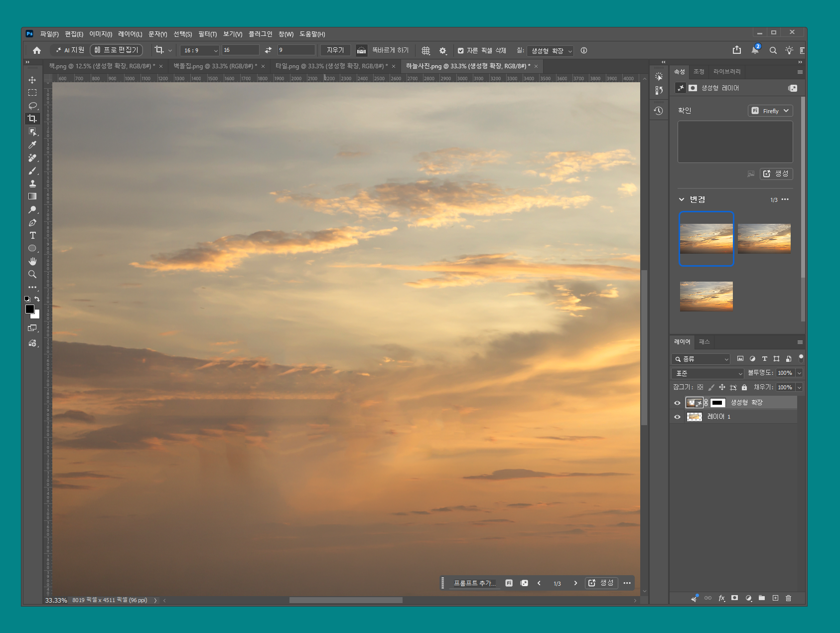Open the 생성형 확장 fill dropdown

(x=551, y=51)
